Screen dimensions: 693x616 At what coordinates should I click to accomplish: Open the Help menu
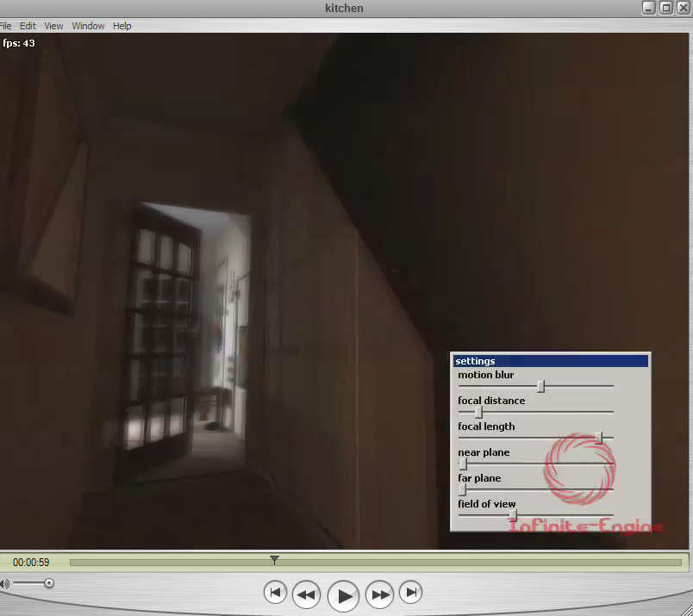pyautogui.click(x=122, y=26)
